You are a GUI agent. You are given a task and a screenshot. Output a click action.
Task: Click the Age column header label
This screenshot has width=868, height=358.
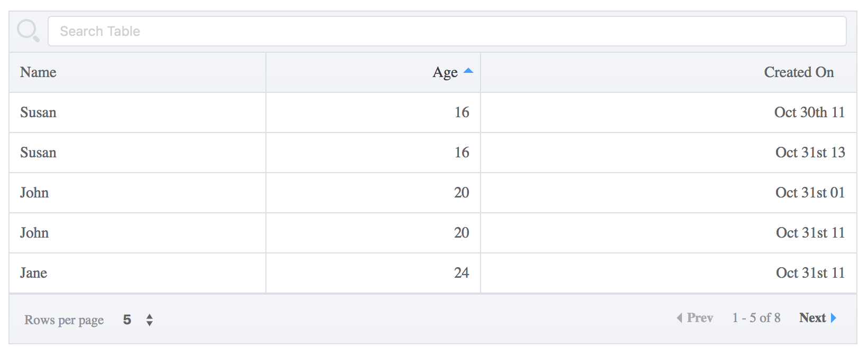coord(445,72)
